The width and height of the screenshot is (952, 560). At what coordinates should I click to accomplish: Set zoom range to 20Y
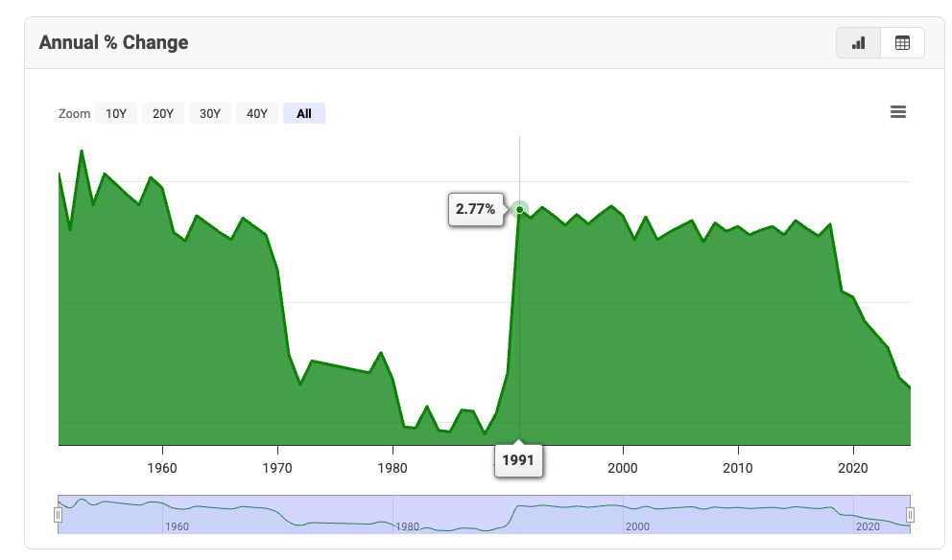163,114
